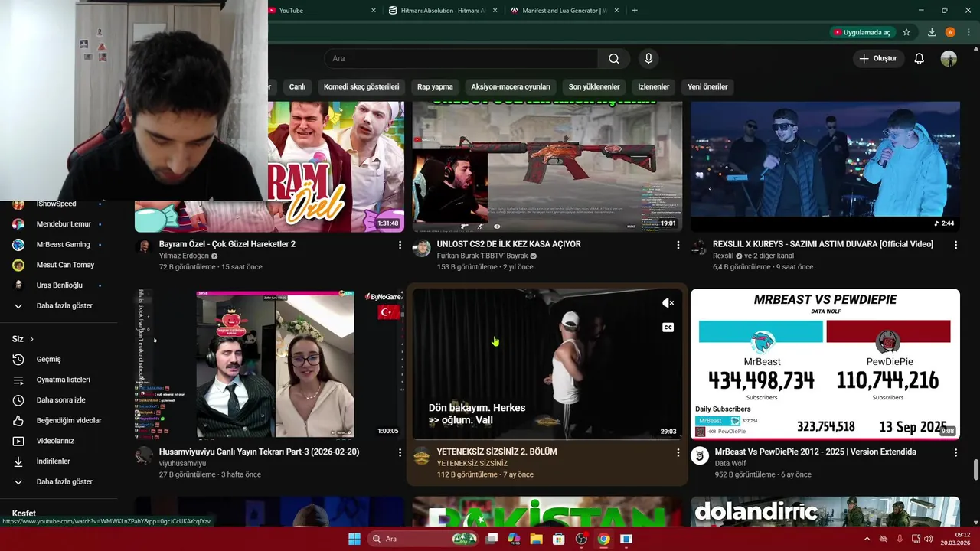Open Yılmaz Erdoğan channel avatar
Image resolution: width=980 pixels, height=551 pixels.
tap(143, 246)
